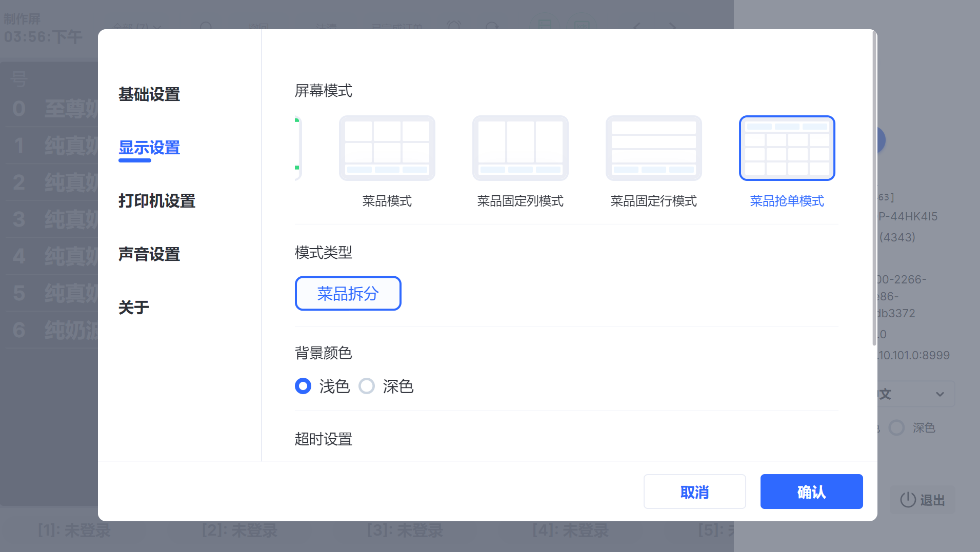Select the 菜品拆分 mode type button
Viewport: 980px width, 552px height.
click(348, 294)
